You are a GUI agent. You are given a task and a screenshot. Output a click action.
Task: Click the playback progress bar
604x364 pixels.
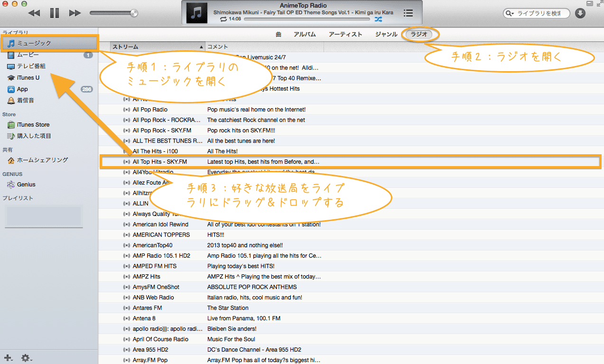pyautogui.click(x=307, y=19)
